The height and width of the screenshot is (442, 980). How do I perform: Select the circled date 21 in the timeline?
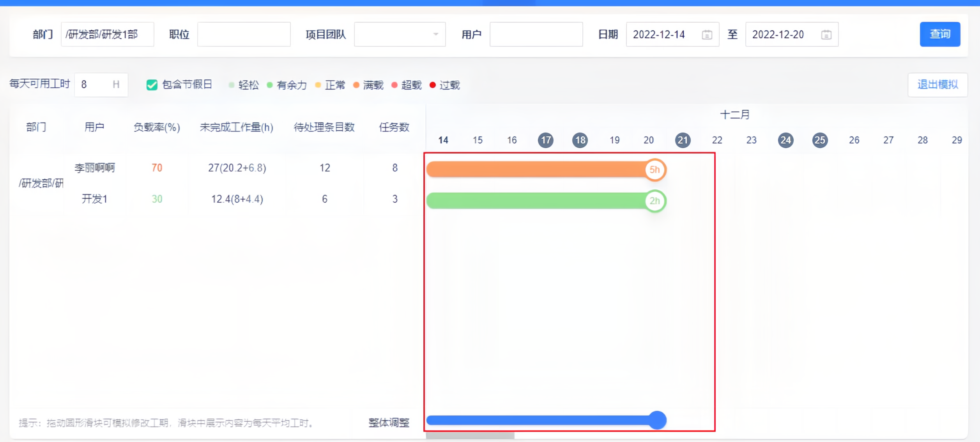pos(683,140)
